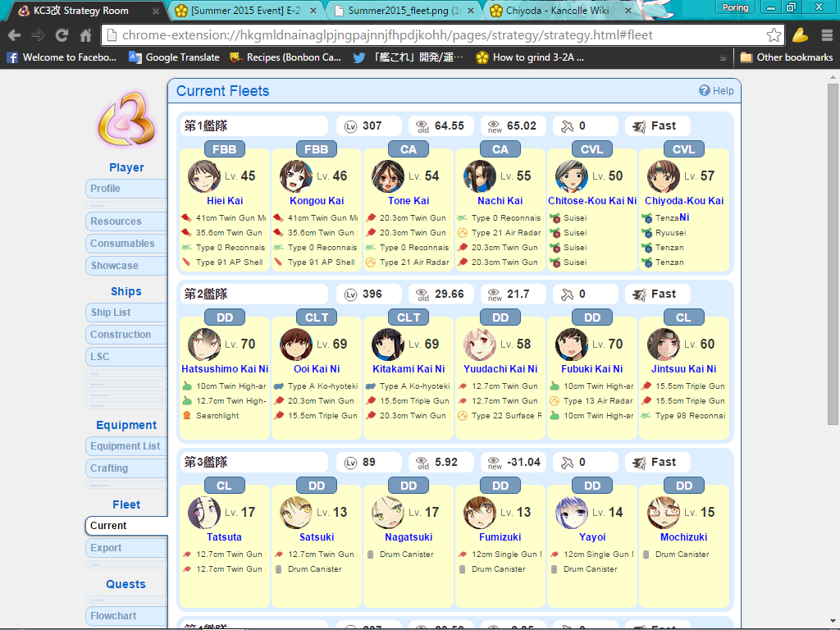Reload the page with the refresh icon
Viewport: 840px width, 630px height.
tap(62, 35)
